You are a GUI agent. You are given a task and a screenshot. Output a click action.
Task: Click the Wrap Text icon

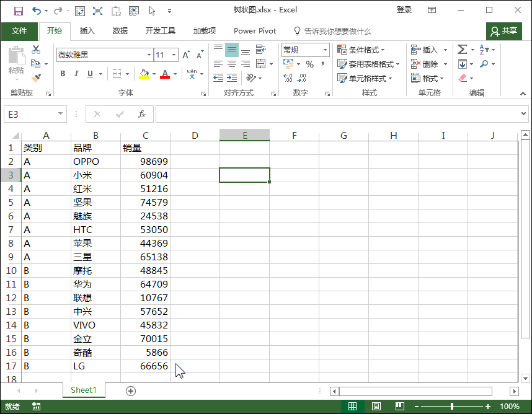click(260, 50)
